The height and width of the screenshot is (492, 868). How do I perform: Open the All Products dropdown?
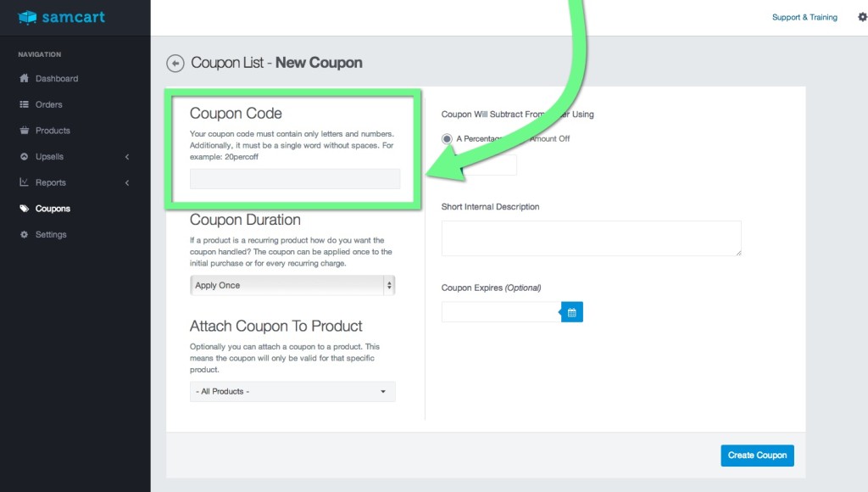click(292, 392)
